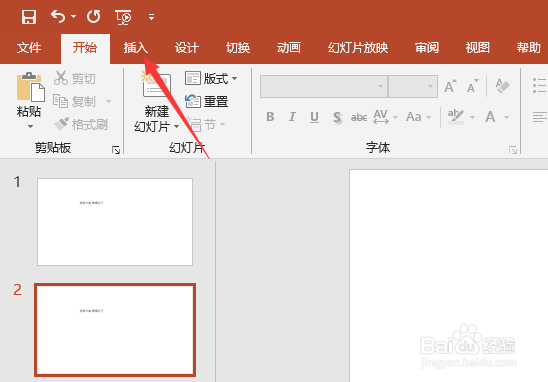Expand the 粘贴 paste options arrow
The height and width of the screenshot is (382, 548).
pyautogui.click(x=30, y=127)
